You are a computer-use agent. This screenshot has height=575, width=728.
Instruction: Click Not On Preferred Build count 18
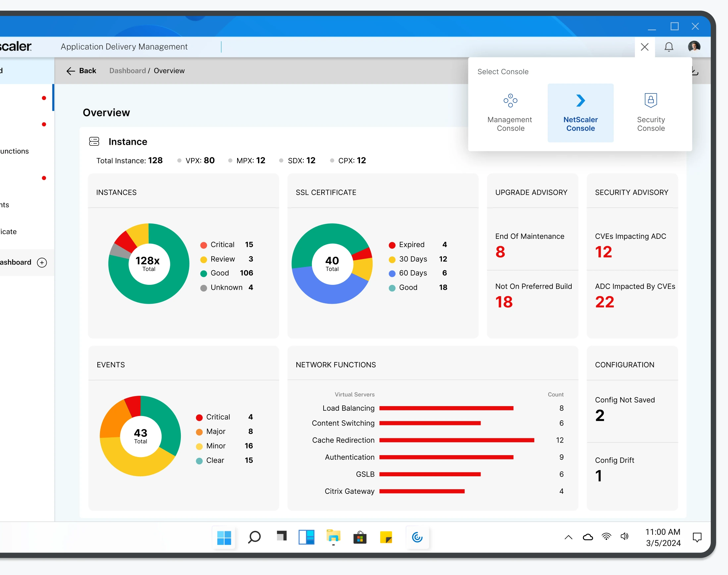[503, 302]
